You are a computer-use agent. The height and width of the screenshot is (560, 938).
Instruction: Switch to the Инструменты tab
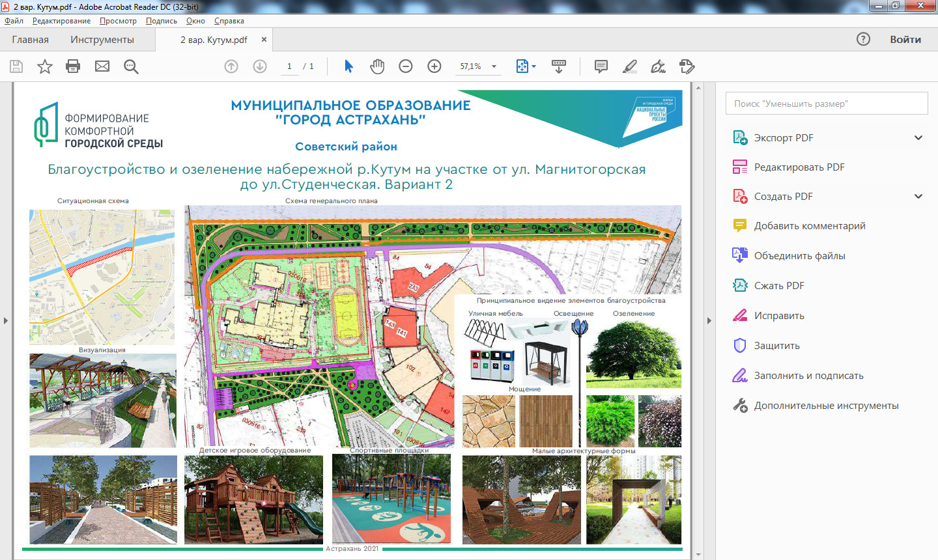(102, 39)
